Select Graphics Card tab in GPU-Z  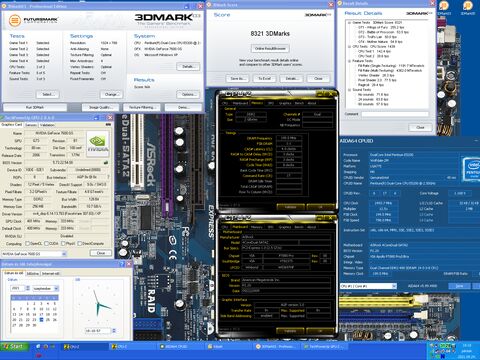point(12,124)
